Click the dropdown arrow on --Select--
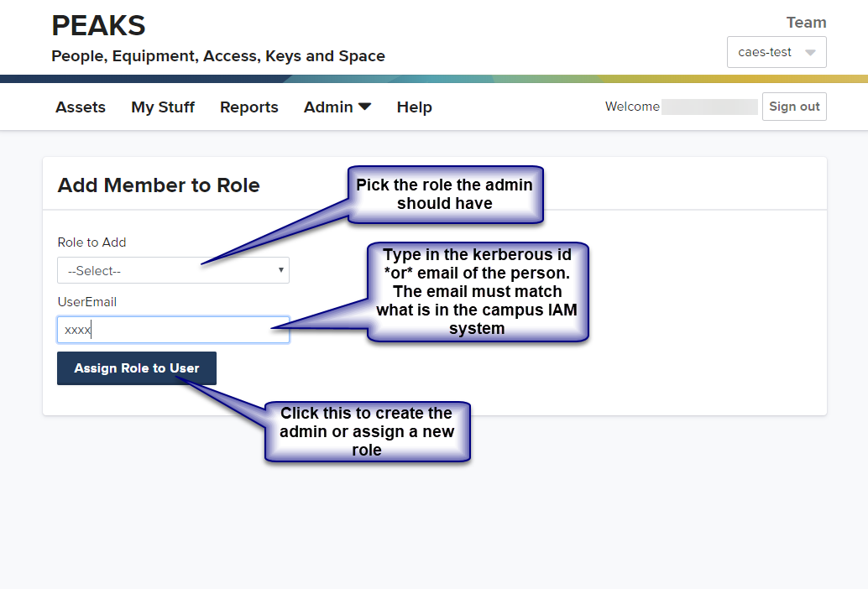 click(280, 269)
